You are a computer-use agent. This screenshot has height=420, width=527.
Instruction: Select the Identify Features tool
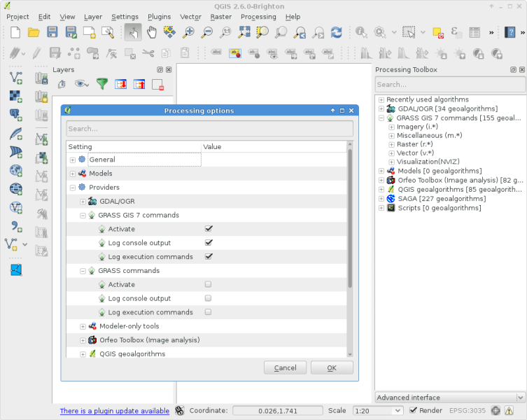pyautogui.click(x=361, y=32)
